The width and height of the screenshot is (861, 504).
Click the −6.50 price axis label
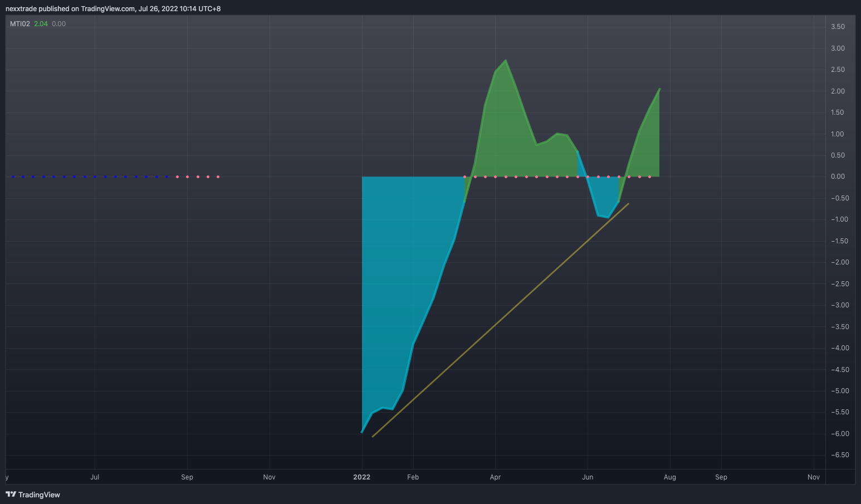(x=840, y=455)
